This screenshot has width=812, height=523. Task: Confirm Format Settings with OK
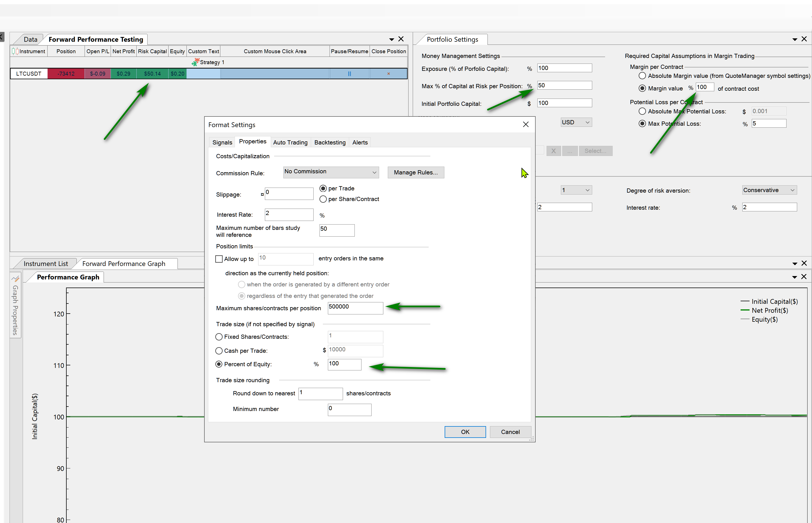pyautogui.click(x=465, y=432)
